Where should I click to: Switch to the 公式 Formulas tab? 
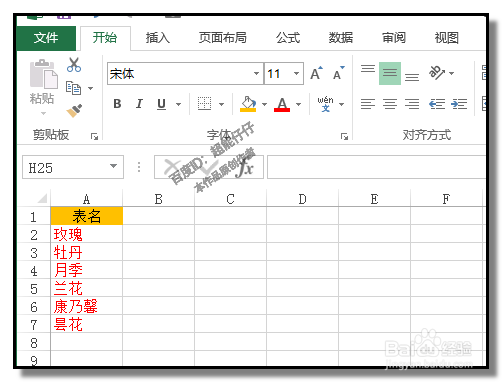coord(288,38)
